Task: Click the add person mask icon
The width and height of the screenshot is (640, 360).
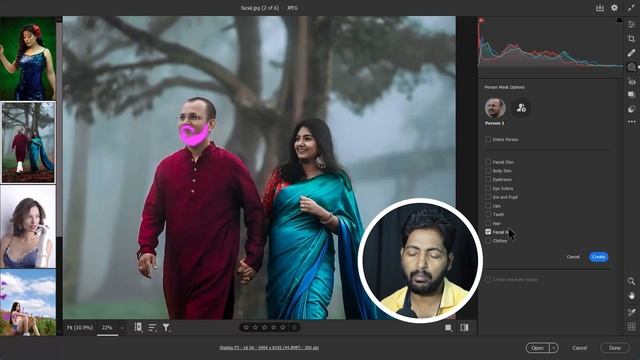Action: click(521, 108)
